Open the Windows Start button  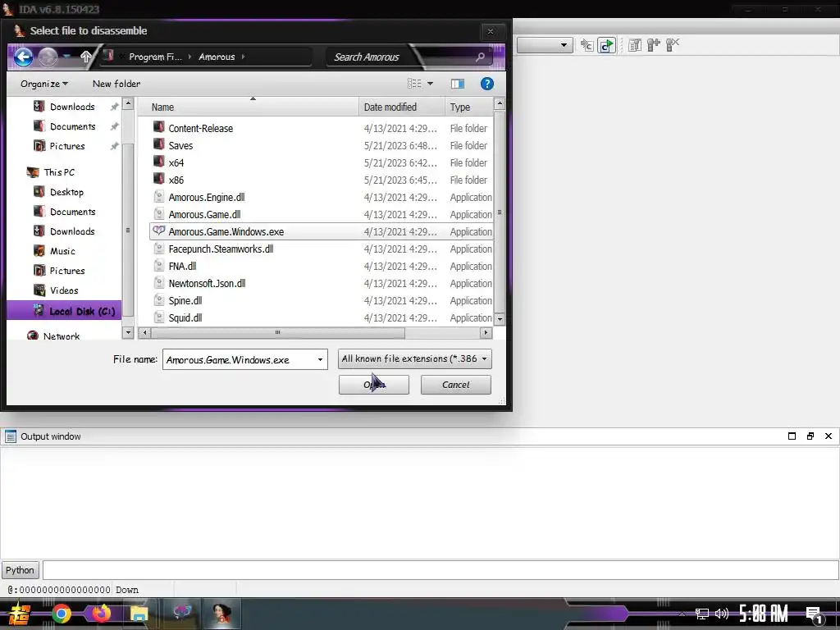coord(20,614)
